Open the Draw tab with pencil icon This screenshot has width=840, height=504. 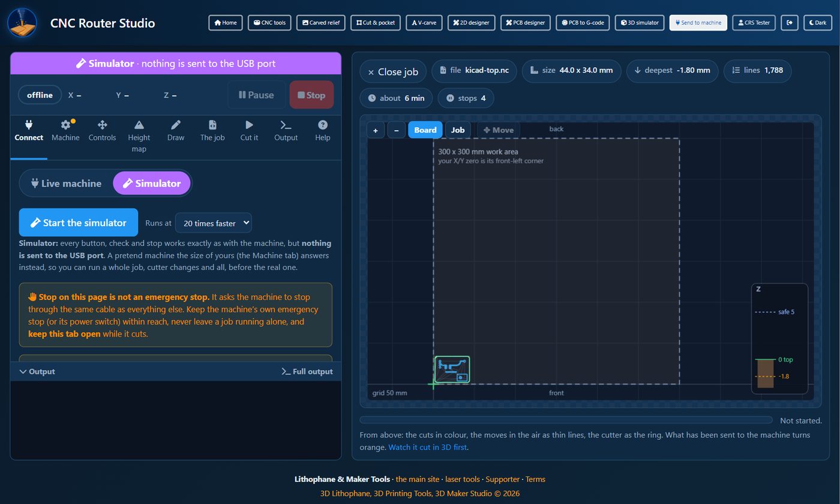pos(176,131)
